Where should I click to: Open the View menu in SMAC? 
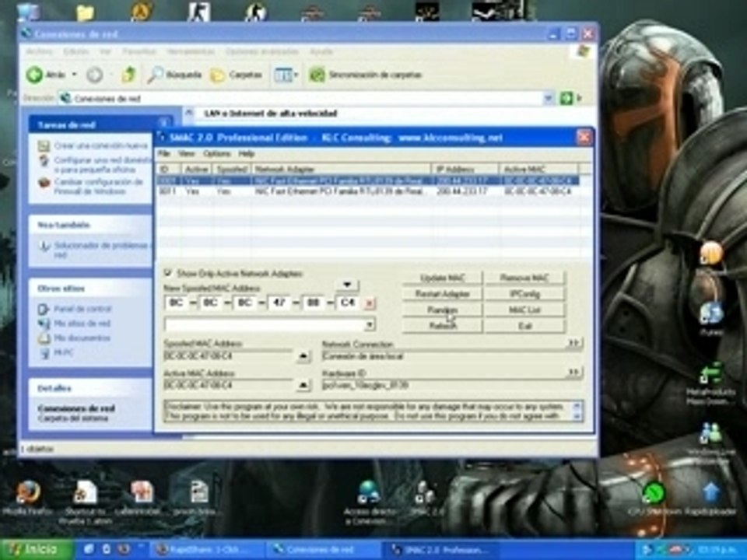pos(186,154)
